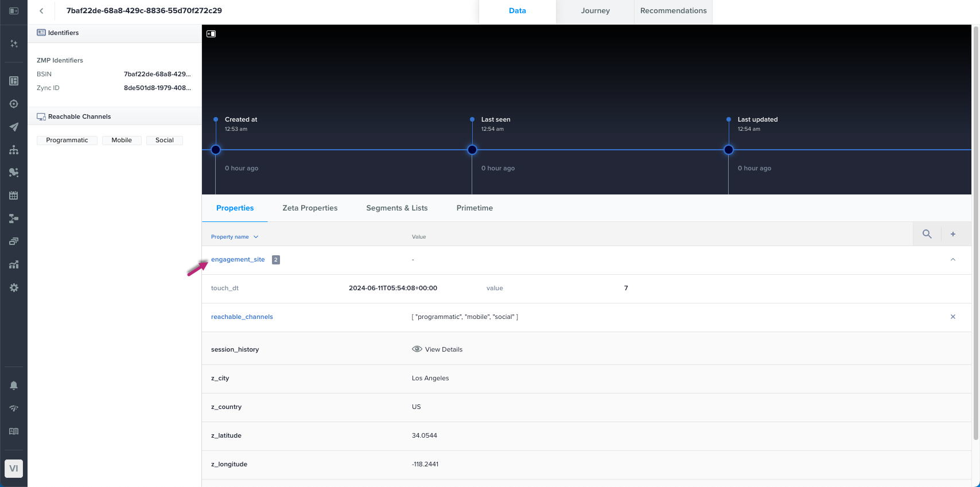Click the back arrow beside profile ID

click(x=41, y=11)
